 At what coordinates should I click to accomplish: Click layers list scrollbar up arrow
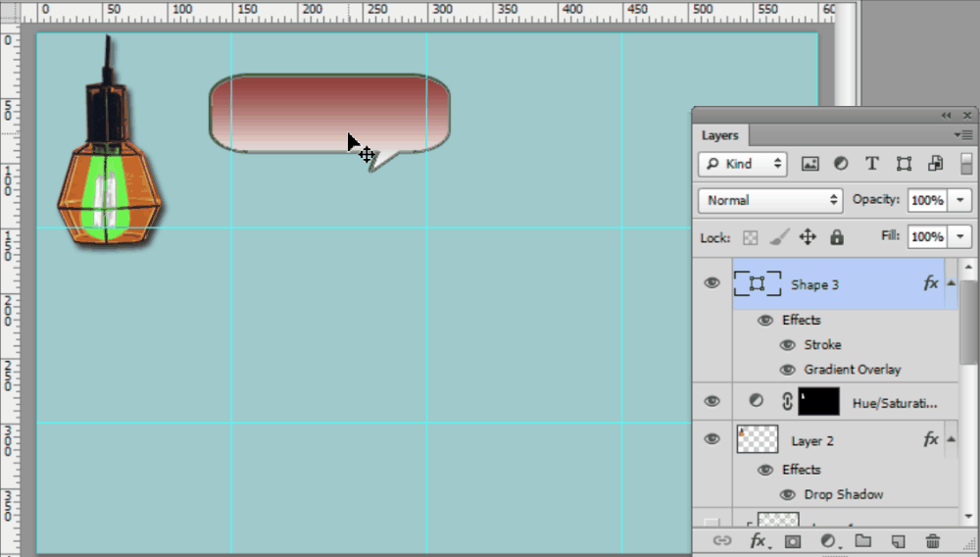[969, 267]
